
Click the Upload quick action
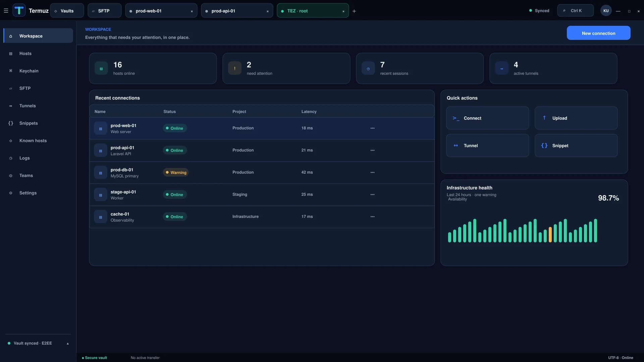576,118
